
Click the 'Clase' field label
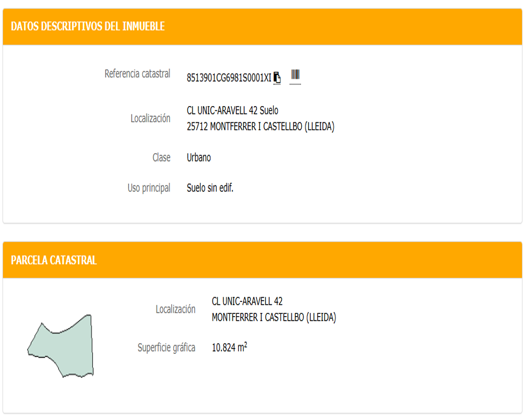tap(162, 157)
